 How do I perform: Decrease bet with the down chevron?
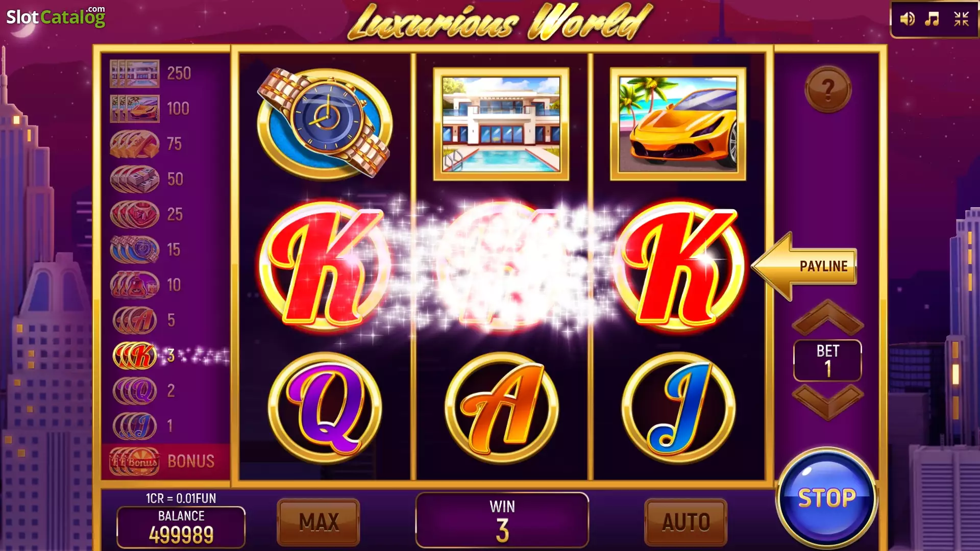[x=827, y=402]
